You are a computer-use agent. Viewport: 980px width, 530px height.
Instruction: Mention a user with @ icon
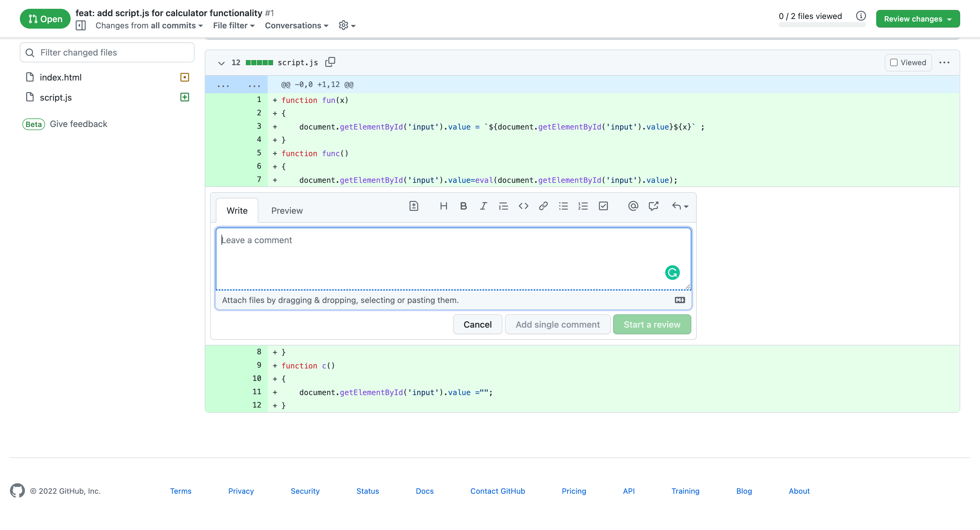coord(633,206)
